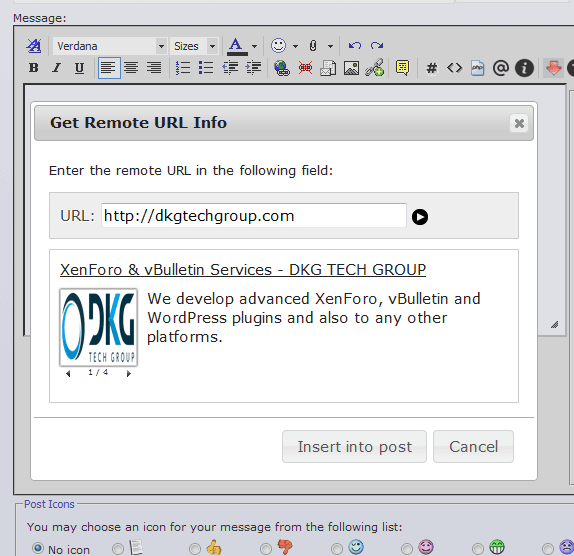
Task: Select the thumbs down post icon radio
Action: click(266, 549)
